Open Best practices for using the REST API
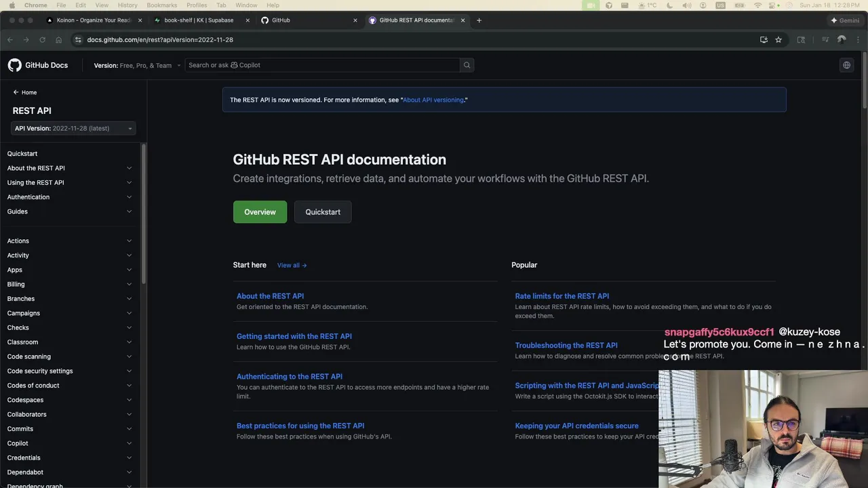Viewport: 868px width, 488px height. (300, 426)
